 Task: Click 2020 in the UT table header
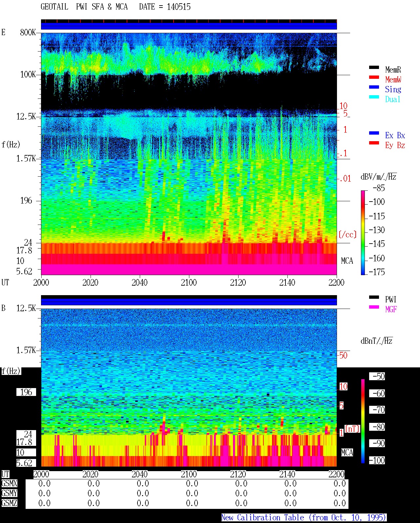[90, 474]
